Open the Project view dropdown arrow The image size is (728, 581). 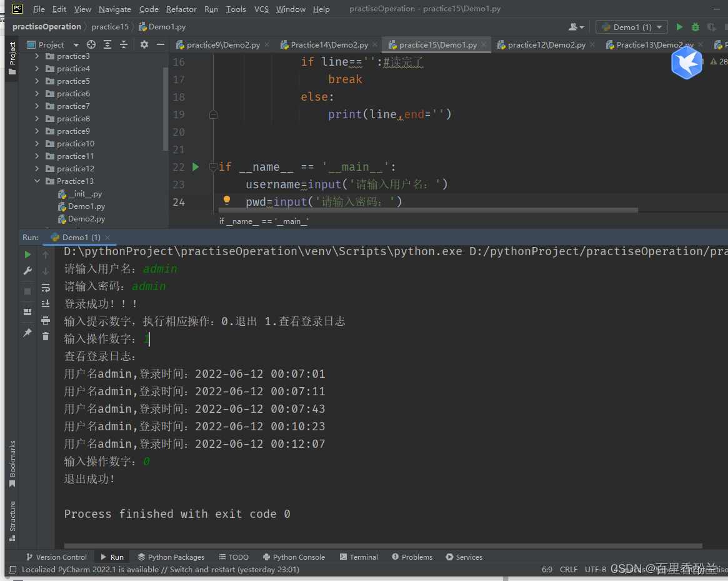[x=76, y=45]
